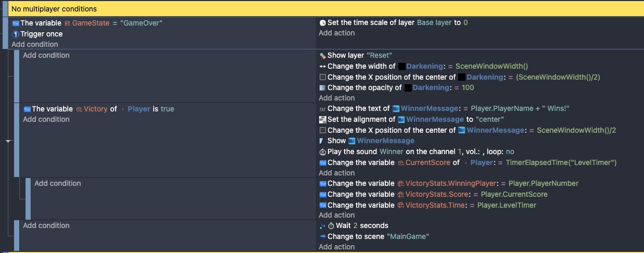
Task: Click Add condition under Trigger once
Action: point(35,44)
